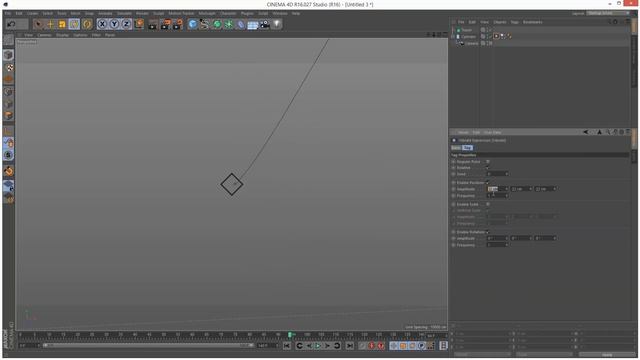Switch to Texture mode checkered icon

[x=8, y=67]
